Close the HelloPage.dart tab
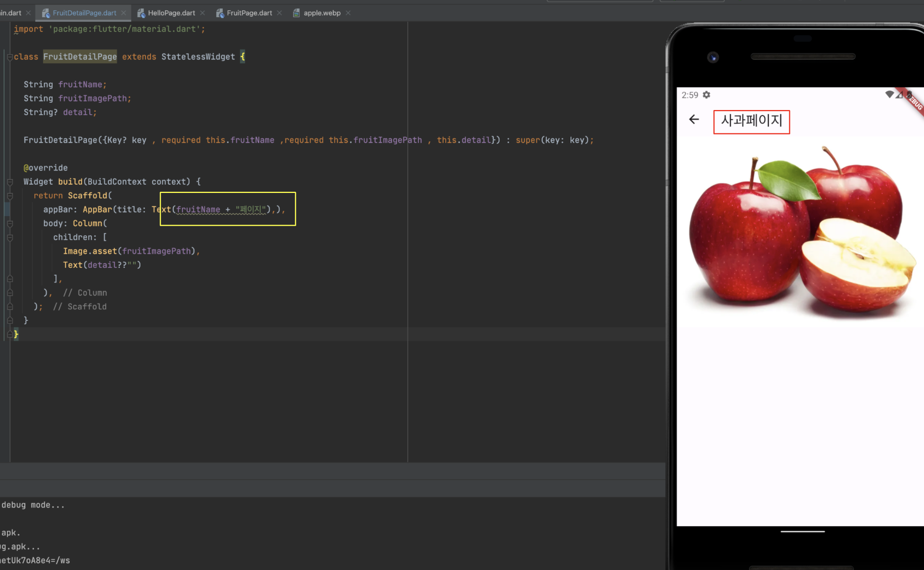The height and width of the screenshot is (570, 924). pyautogui.click(x=202, y=13)
